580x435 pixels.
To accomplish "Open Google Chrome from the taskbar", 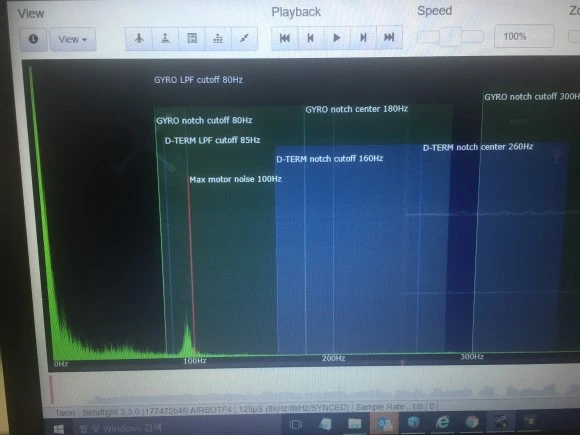I will 472,421.
